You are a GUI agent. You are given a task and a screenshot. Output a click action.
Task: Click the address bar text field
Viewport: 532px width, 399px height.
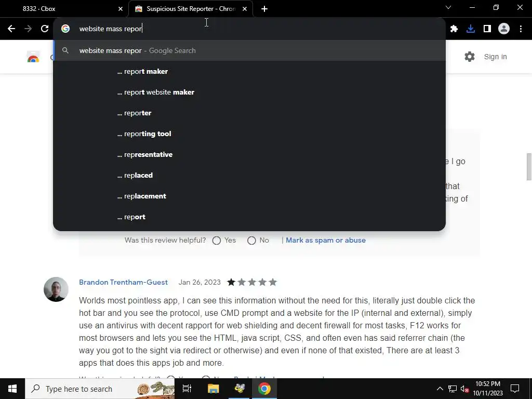coord(249,29)
